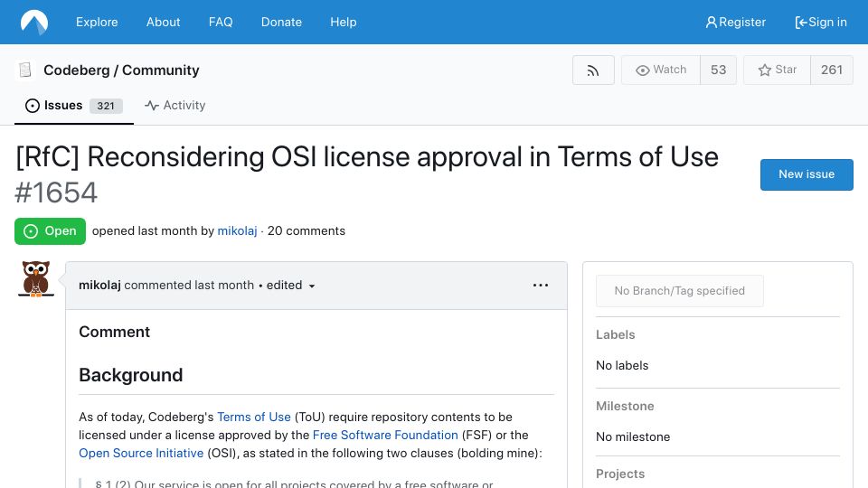
Task: Click the repository avatar icon
Action: (x=25, y=70)
